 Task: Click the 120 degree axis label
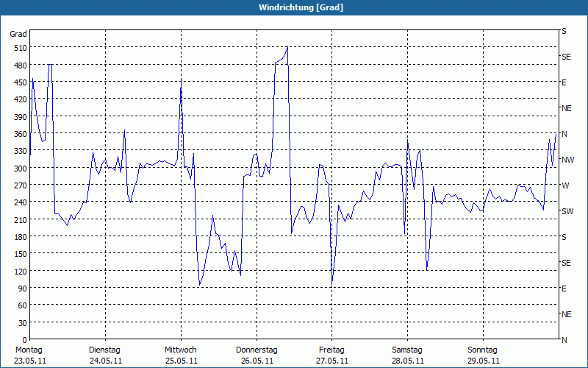pyautogui.click(x=21, y=271)
